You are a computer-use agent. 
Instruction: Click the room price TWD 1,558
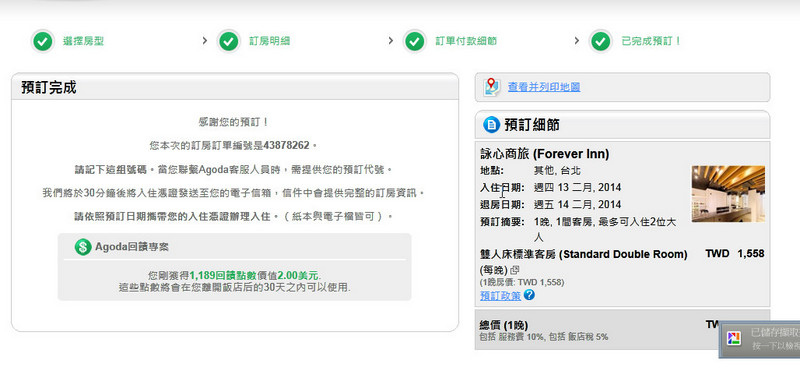(735, 254)
